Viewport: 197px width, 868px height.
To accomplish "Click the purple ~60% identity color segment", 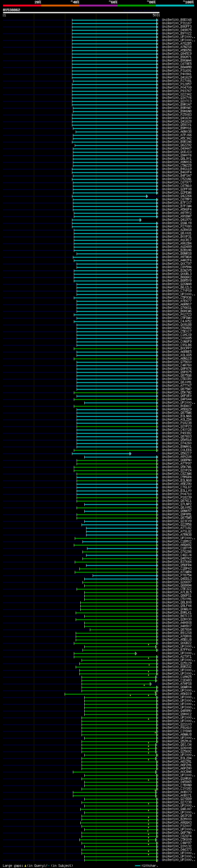I will [x=99, y=6].
